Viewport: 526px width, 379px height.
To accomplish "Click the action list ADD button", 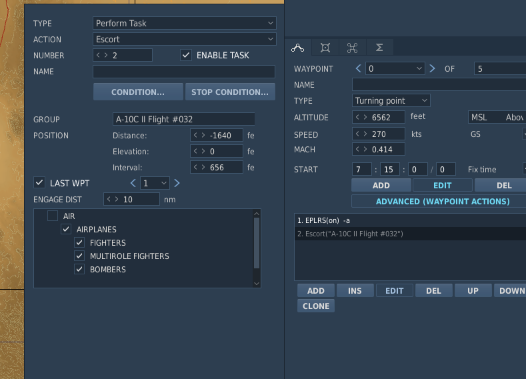I will point(316,291).
